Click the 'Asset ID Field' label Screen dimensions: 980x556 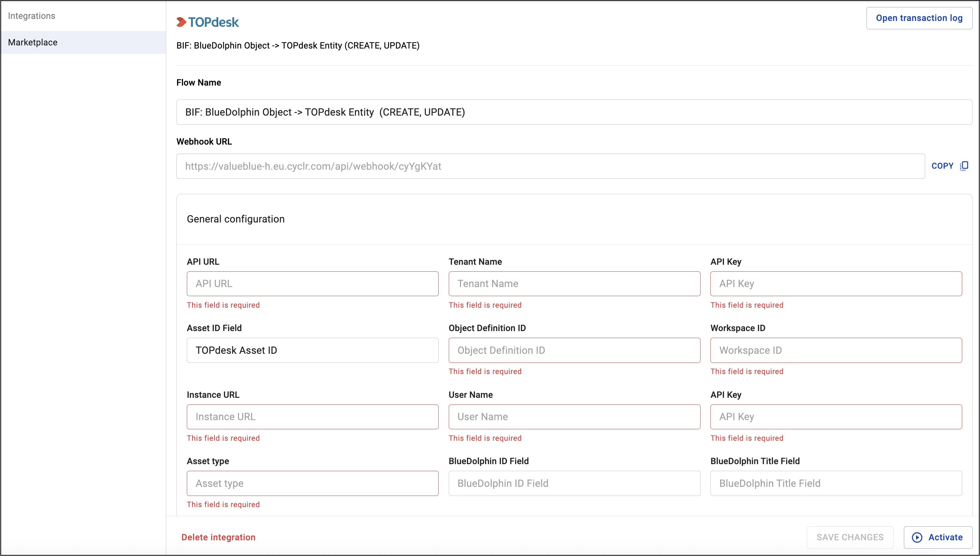214,328
